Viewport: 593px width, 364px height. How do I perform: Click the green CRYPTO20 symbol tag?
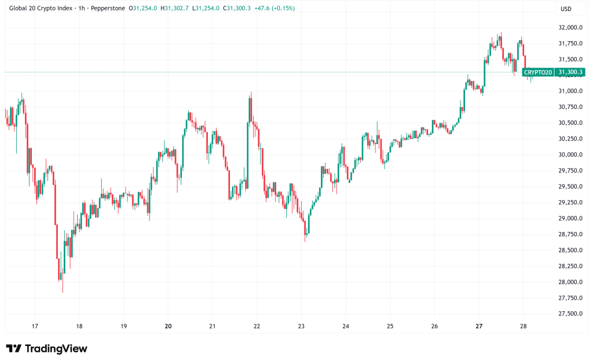point(538,72)
